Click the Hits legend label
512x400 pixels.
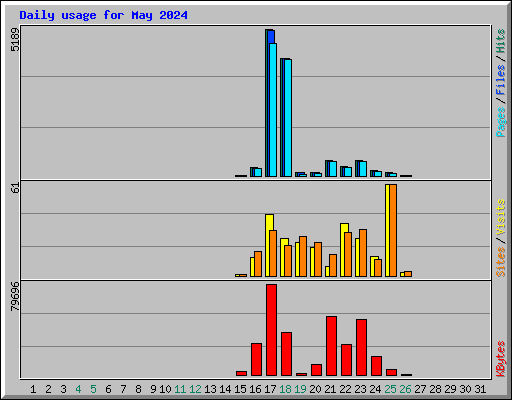tap(501, 41)
